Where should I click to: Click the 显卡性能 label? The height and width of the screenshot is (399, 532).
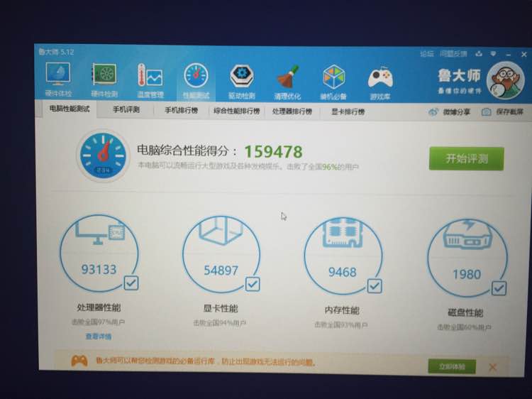[x=221, y=309]
